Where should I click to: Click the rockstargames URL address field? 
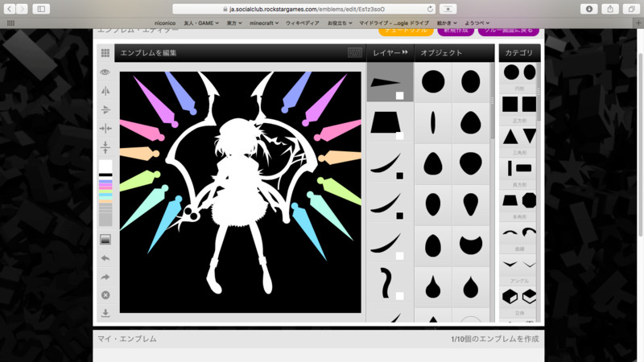(x=303, y=9)
